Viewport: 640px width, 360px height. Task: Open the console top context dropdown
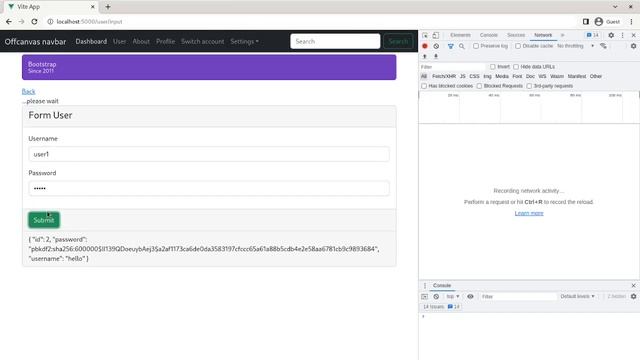[x=453, y=296]
